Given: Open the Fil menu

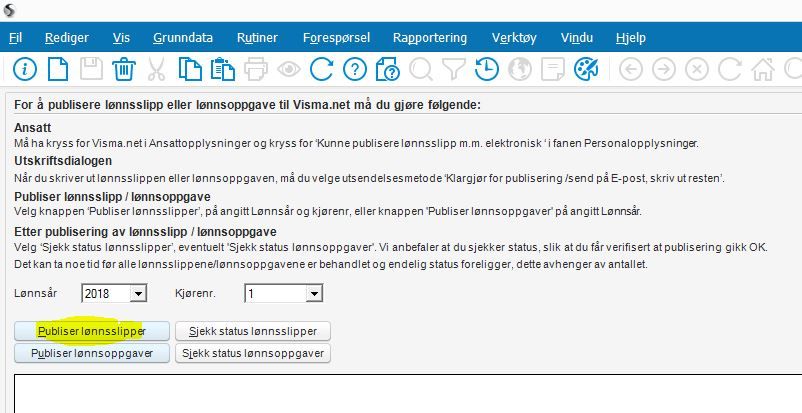Looking at the screenshot, I should pyautogui.click(x=16, y=38).
